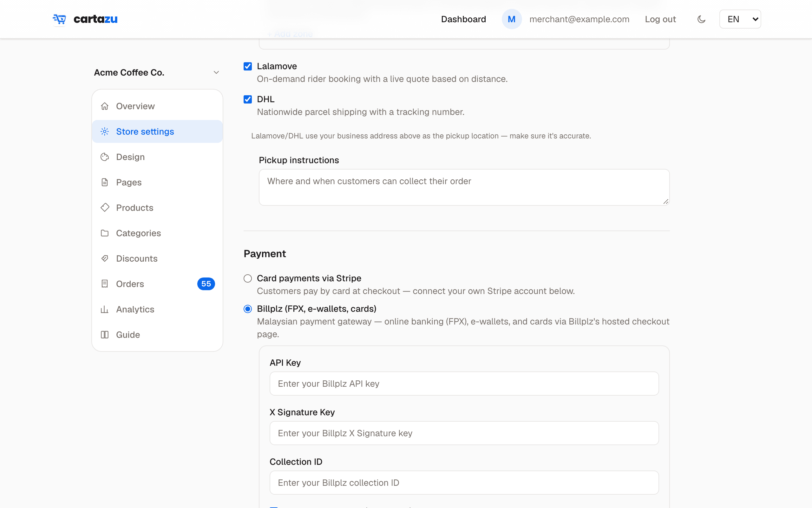Click the 'API Key' field label
This screenshot has height=508, width=812.
pyautogui.click(x=285, y=363)
